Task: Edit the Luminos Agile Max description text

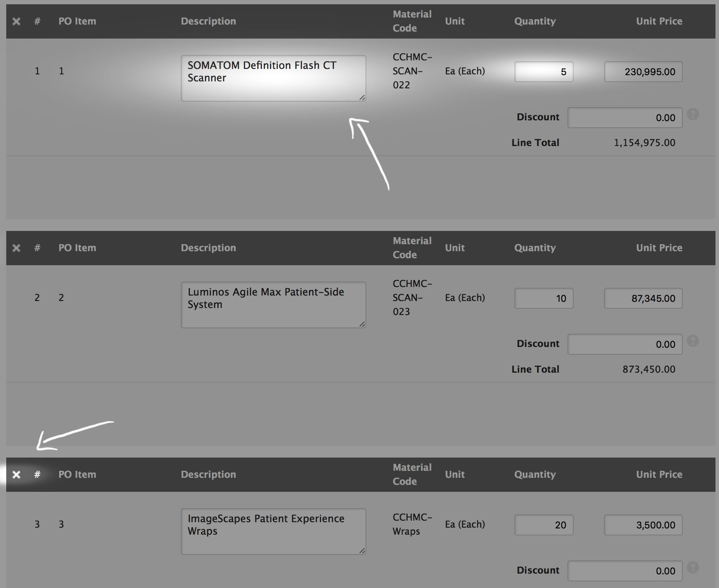Action: [x=273, y=304]
